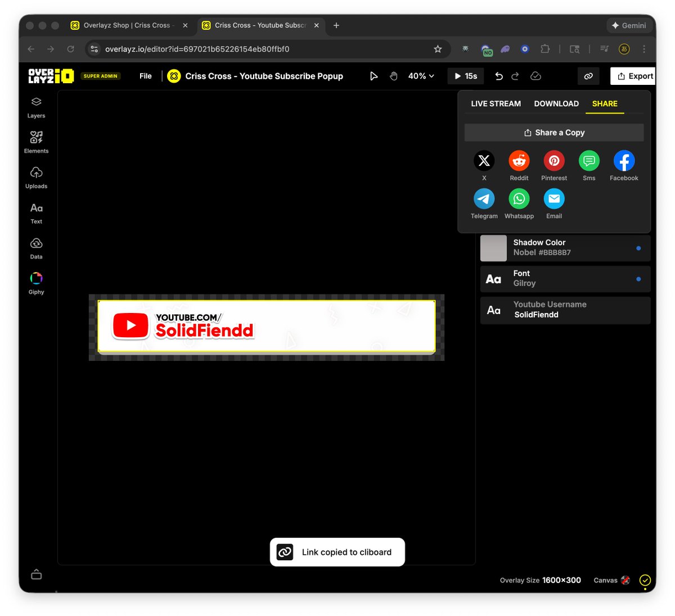Close the Overlayz Shop browser tab
The image size is (675, 616).
tap(185, 25)
